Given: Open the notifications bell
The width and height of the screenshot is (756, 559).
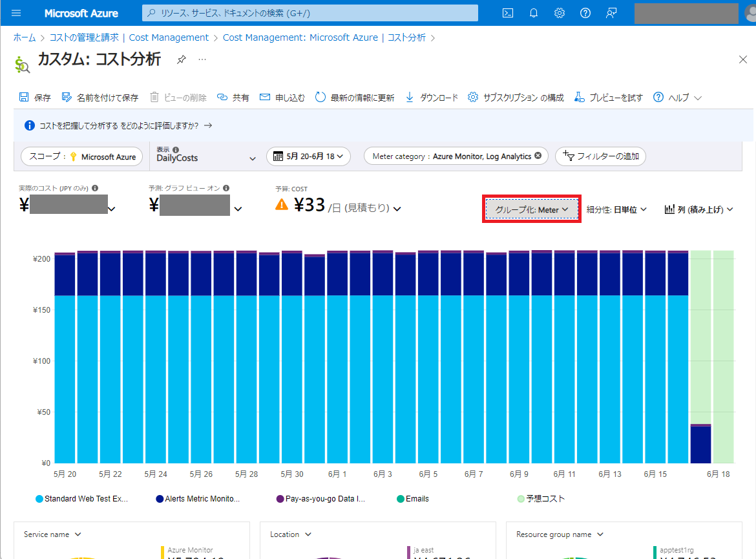Looking at the screenshot, I should 533,13.
